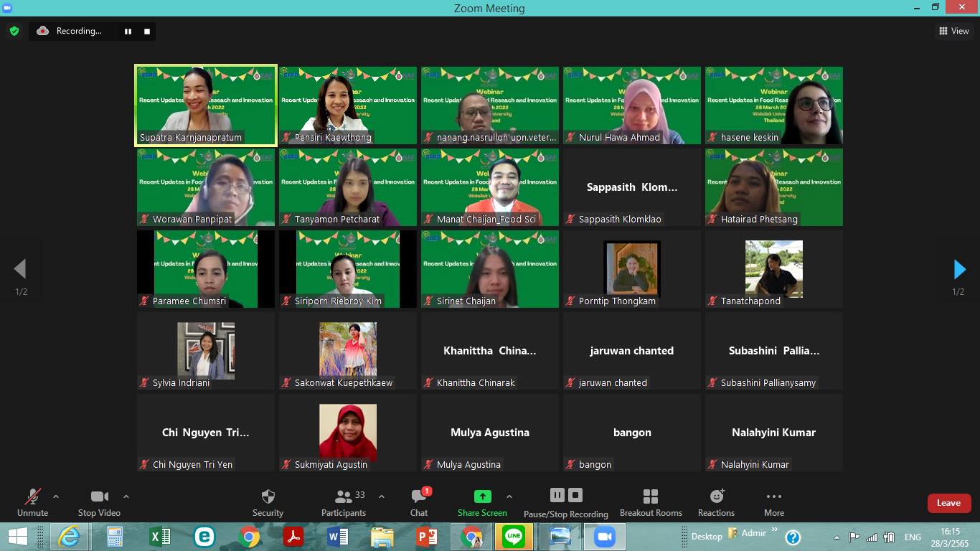Open the Chat panel
Image resolution: width=980 pixels, height=551 pixels.
[419, 502]
